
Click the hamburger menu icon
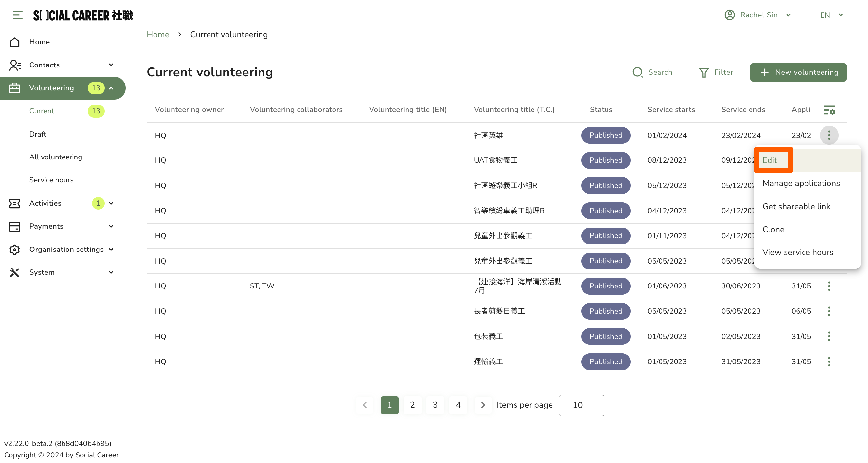tap(18, 15)
